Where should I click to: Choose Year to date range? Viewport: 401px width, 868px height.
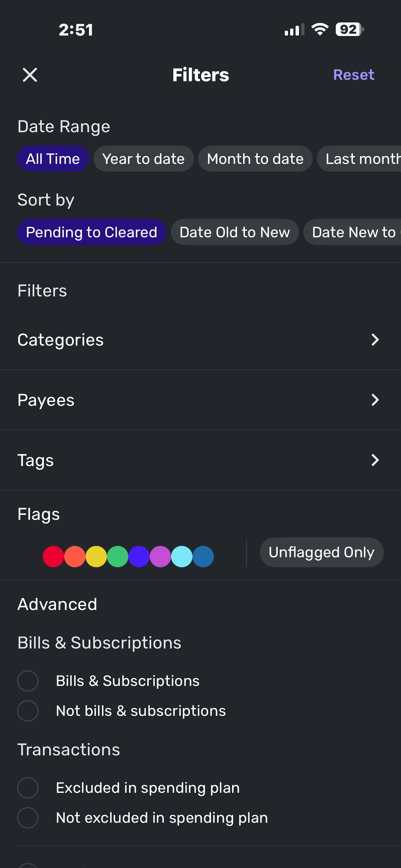pos(143,159)
